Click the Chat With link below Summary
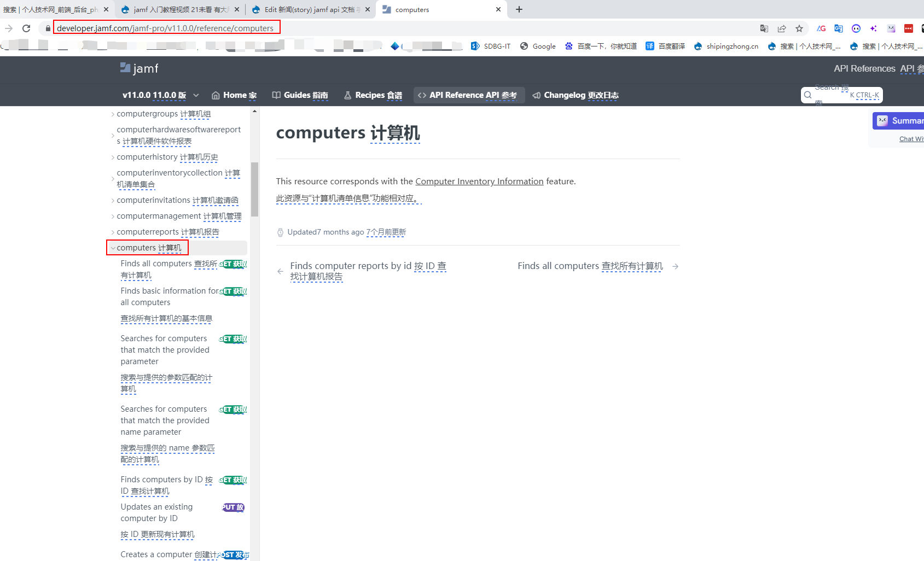The height and width of the screenshot is (561, 924). click(x=911, y=139)
